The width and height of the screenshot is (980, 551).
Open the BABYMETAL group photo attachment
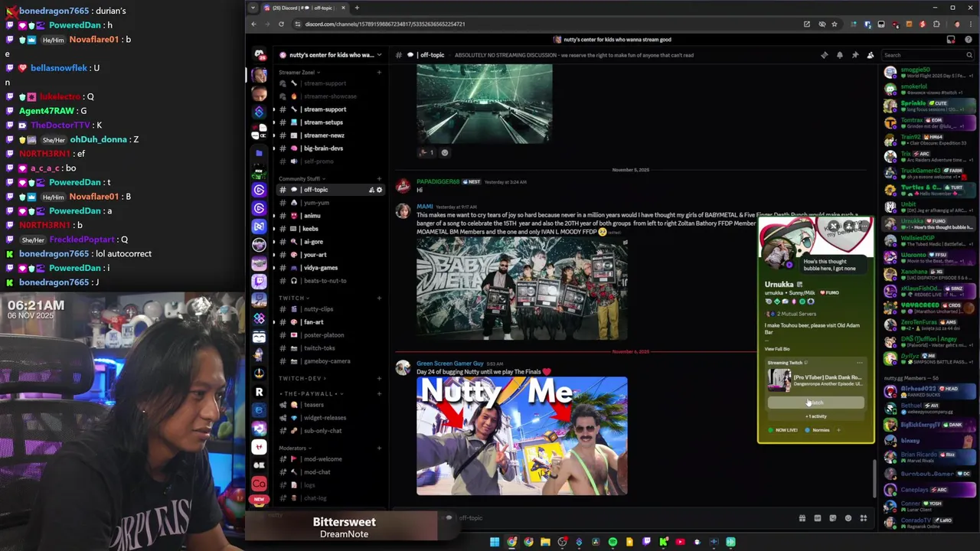pyautogui.click(x=522, y=289)
